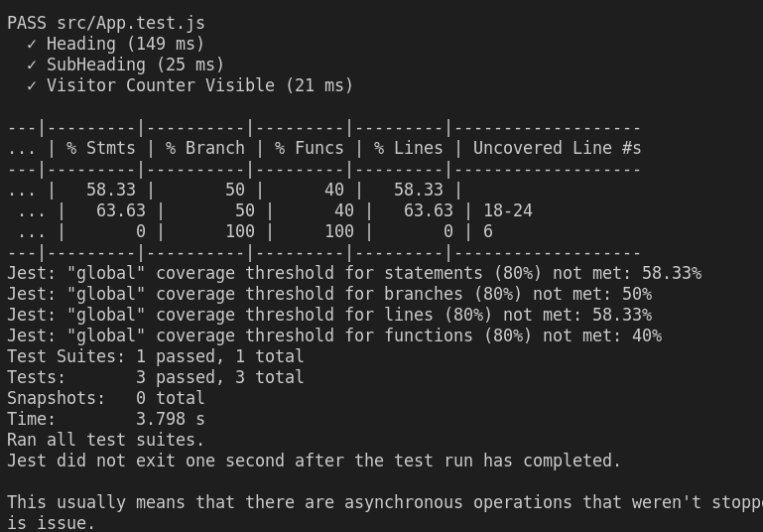Click the PASS src/App.test.js line
Viewport: 763px width, 532px height.
106,23
